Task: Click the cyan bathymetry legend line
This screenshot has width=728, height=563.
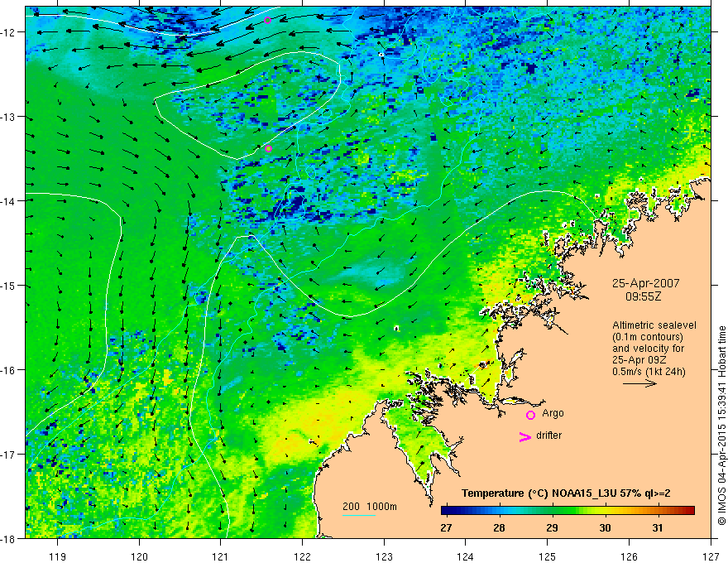Action: tap(359, 515)
